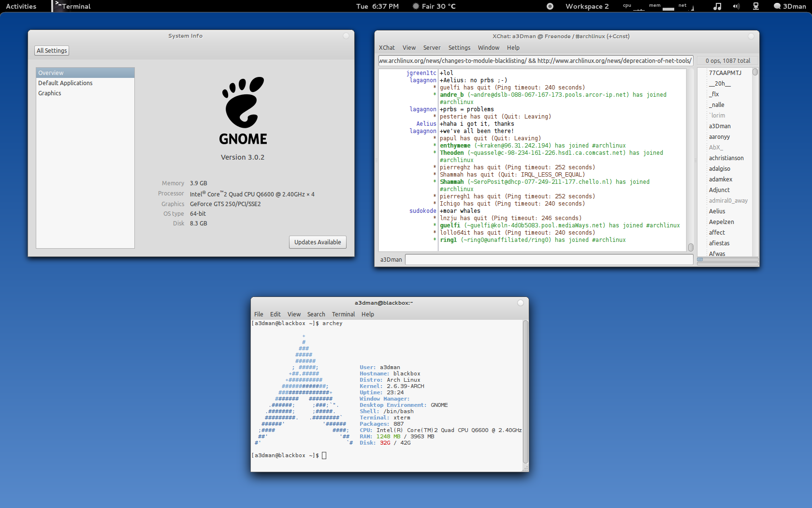Click the XChat channel topic field
812x508 pixels.
[x=536, y=60]
